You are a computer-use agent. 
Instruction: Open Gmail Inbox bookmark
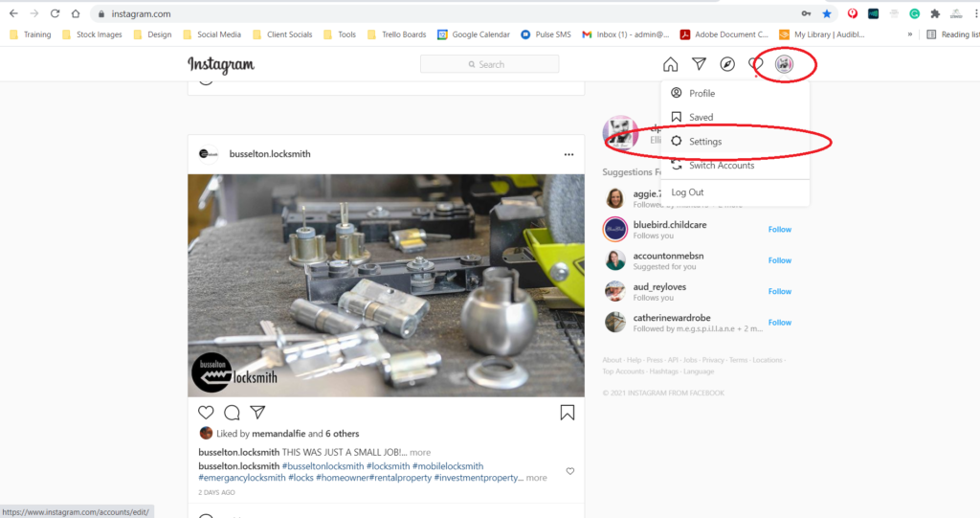[x=626, y=34]
